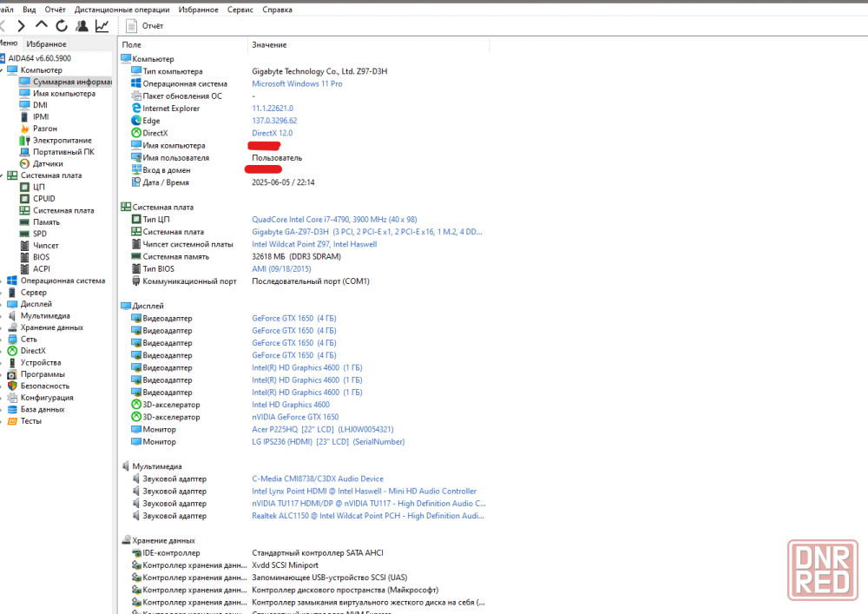Image resolution: width=868 pixels, height=614 pixels.
Task: Click the BIOS chip icon
Action: 24,257
